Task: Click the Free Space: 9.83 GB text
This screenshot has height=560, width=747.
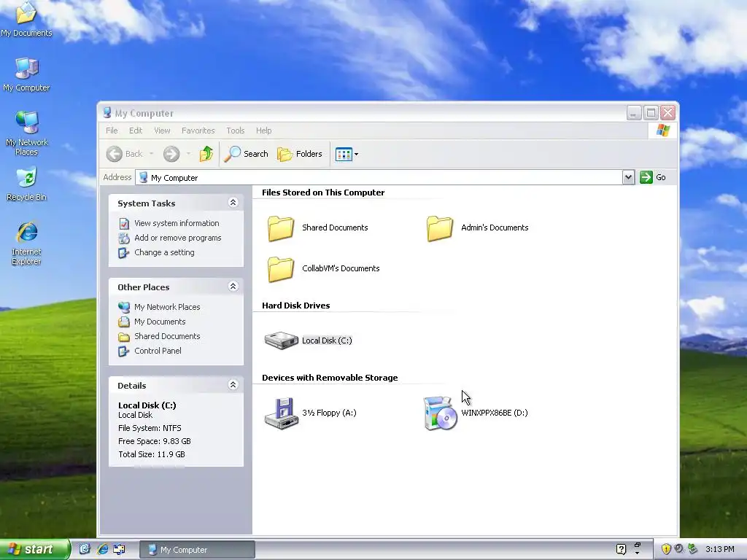Action: [x=155, y=441]
